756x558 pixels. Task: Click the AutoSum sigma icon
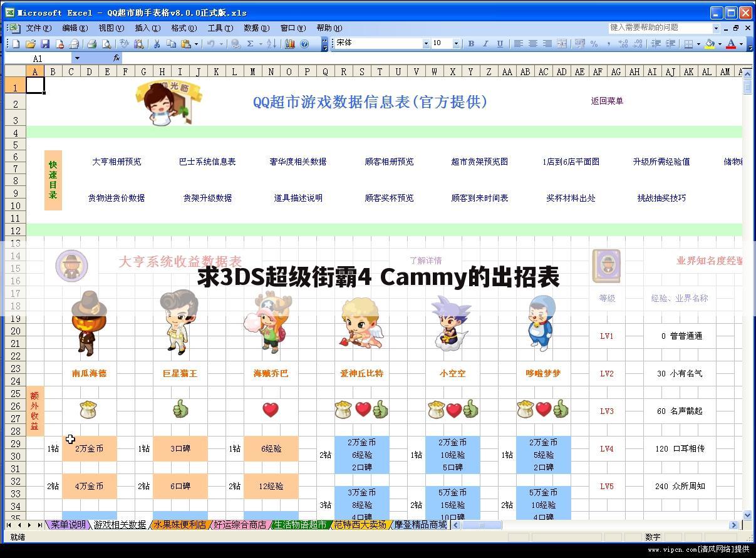click(249, 44)
